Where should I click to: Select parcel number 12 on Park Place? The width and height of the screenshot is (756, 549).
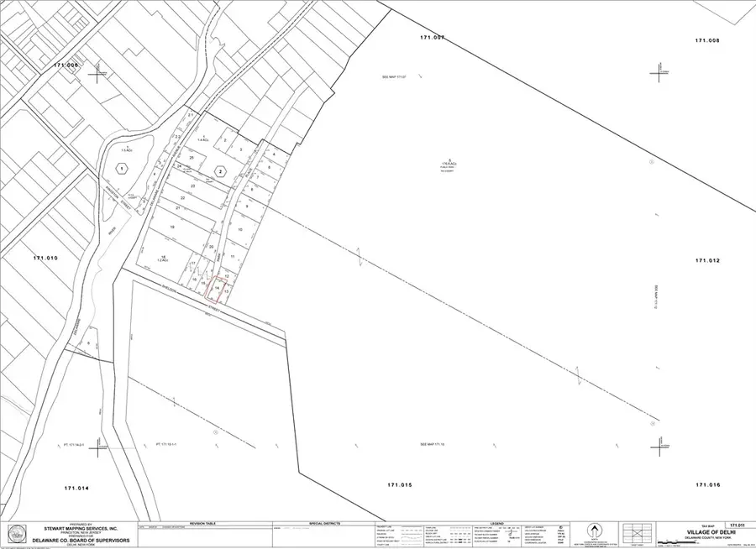point(227,276)
